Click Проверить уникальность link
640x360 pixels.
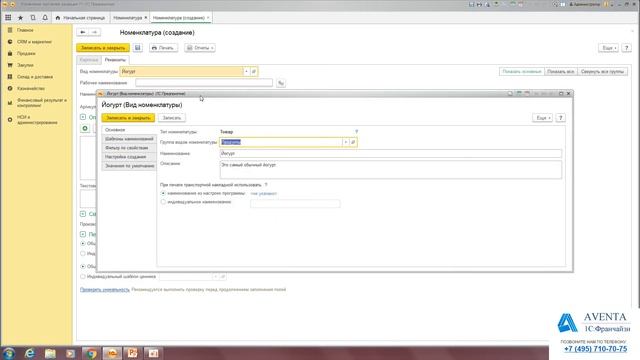click(x=105, y=289)
